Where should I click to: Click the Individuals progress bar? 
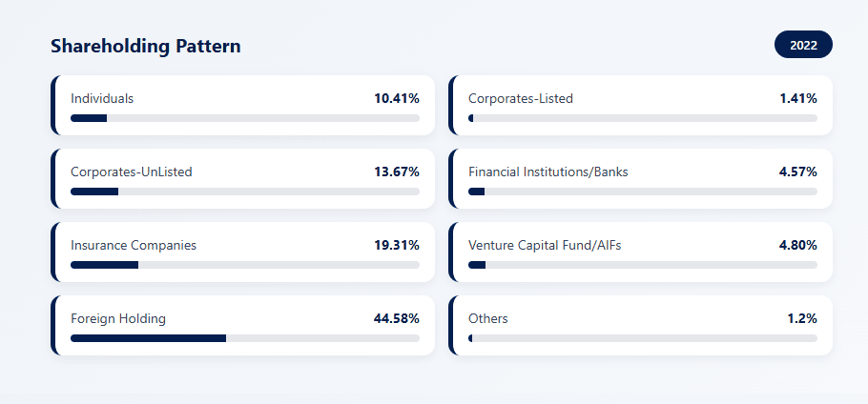tap(245, 118)
